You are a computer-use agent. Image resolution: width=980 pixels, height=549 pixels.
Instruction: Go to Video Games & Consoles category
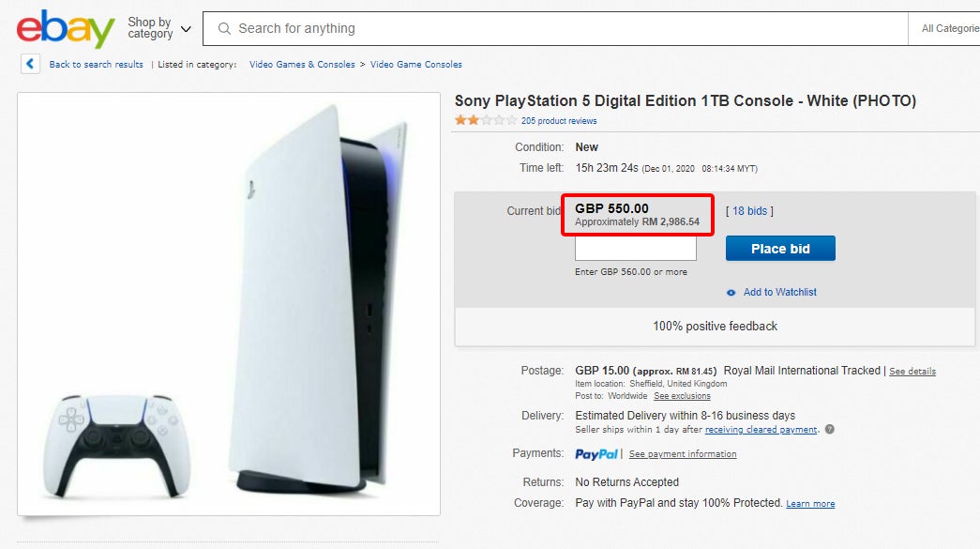(302, 65)
